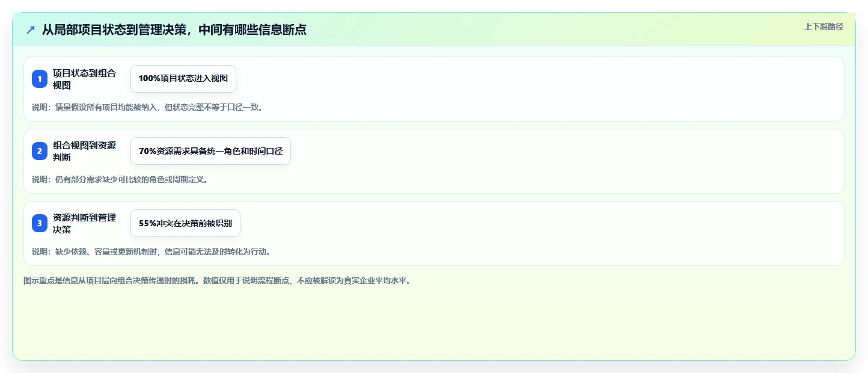Click the step 3 number badge
Screen dimensions: 868x373
pos(40,223)
